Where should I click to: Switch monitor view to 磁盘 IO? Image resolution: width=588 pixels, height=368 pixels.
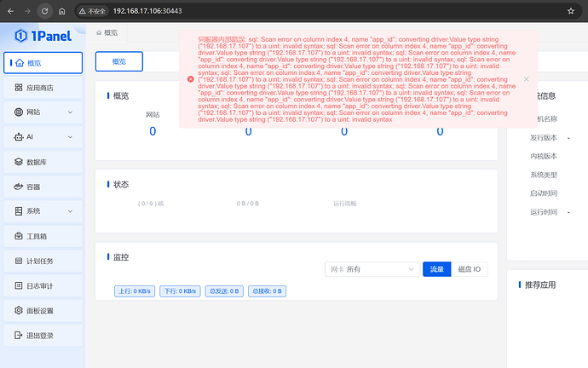pos(469,269)
